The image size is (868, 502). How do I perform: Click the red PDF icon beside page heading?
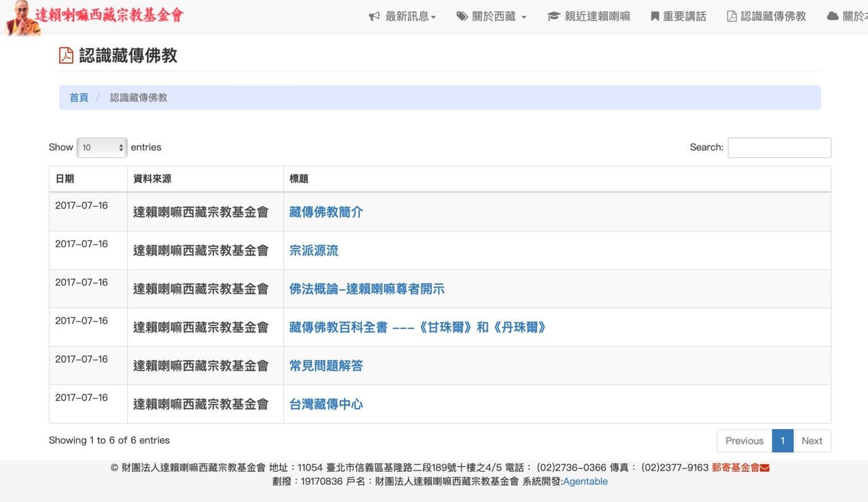tap(66, 56)
